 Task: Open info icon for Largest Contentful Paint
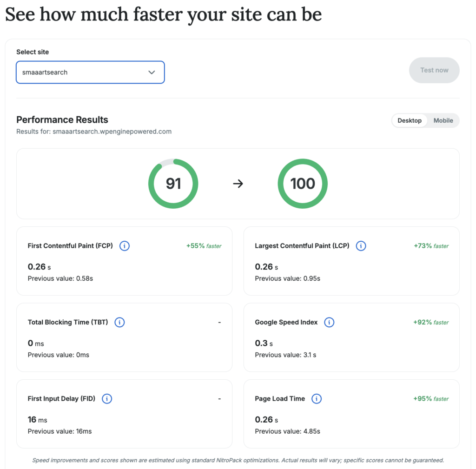tap(361, 246)
